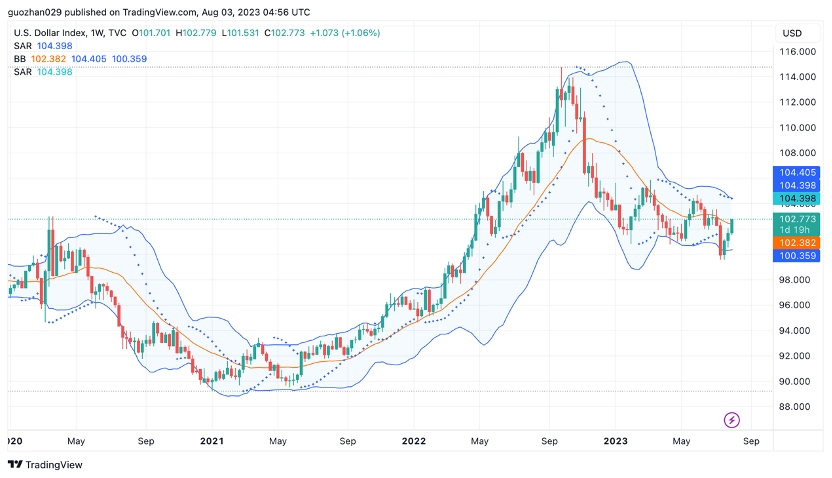This screenshot has width=832, height=478.
Task: Click the BB orange 102.382 value in legend
Action: [x=48, y=59]
